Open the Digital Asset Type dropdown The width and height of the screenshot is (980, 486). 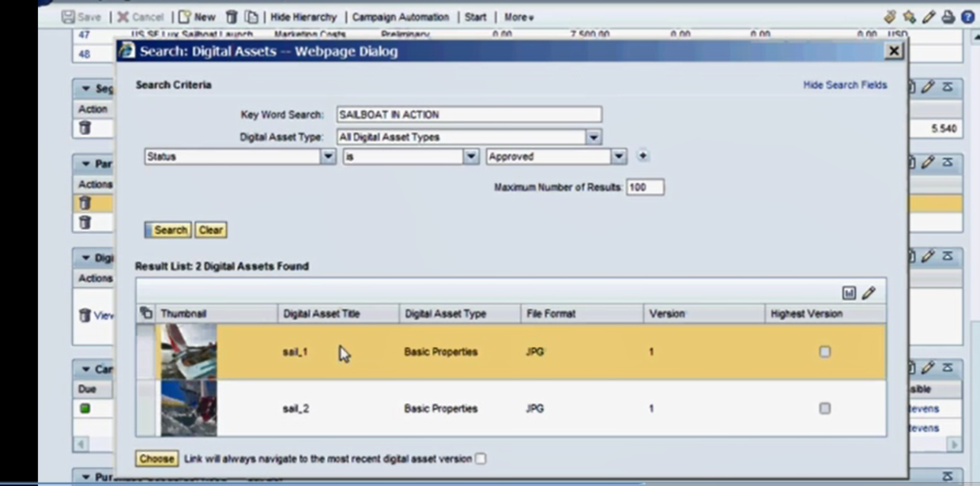pos(594,137)
